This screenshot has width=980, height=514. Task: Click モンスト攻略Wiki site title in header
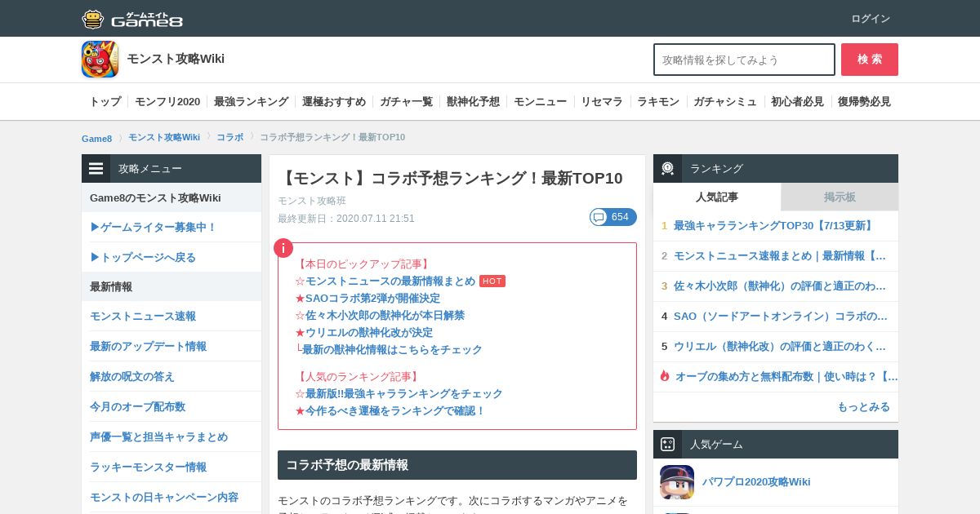(x=176, y=59)
